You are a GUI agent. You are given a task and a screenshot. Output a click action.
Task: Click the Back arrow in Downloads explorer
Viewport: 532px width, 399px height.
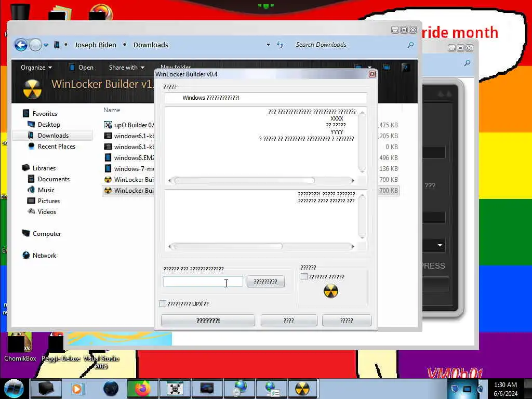click(x=21, y=45)
